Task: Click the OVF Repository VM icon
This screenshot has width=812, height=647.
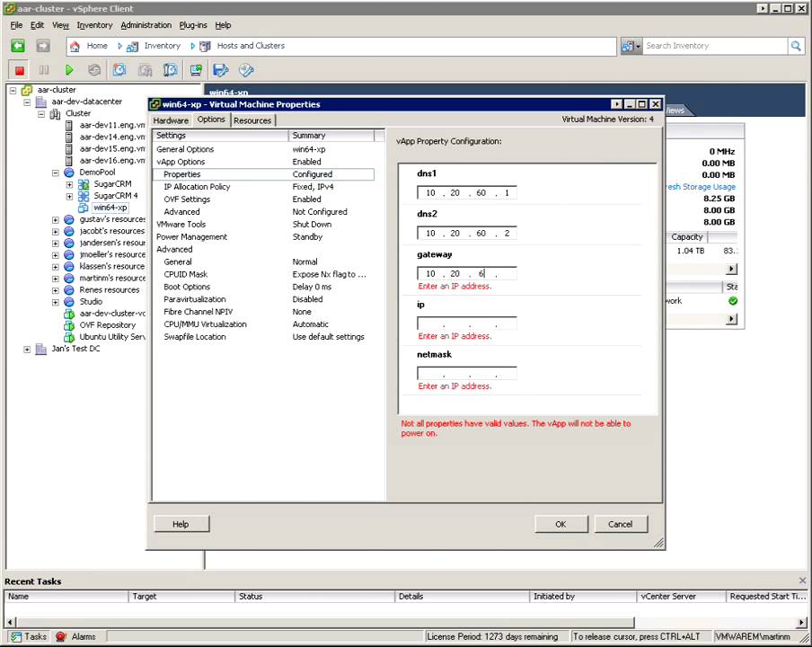Action: click(69, 326)
